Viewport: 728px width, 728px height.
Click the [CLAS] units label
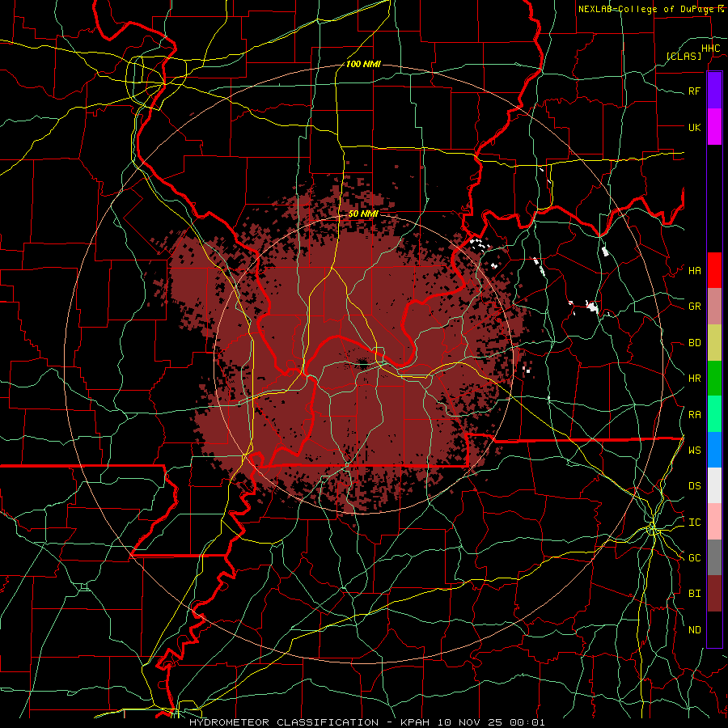pos(684,56)
